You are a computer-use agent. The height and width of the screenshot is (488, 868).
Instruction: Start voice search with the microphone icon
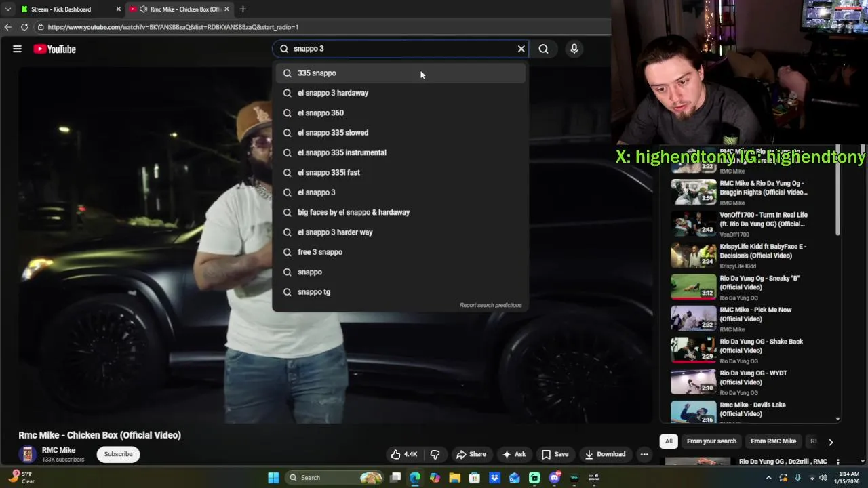(574, 49)
